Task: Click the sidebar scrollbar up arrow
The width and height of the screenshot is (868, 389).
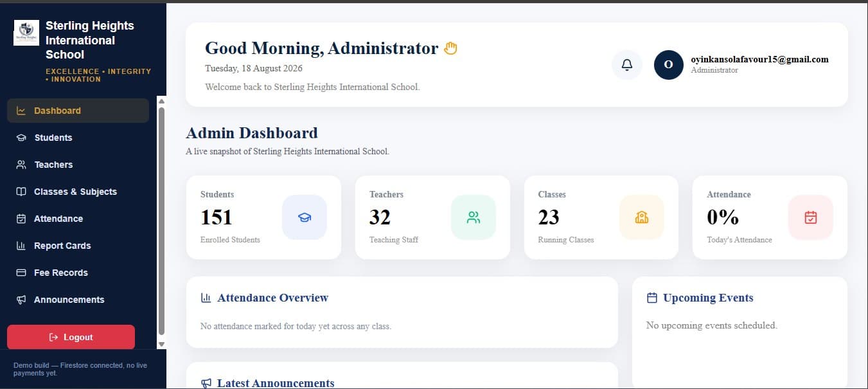Action: (x=161, y=100)
